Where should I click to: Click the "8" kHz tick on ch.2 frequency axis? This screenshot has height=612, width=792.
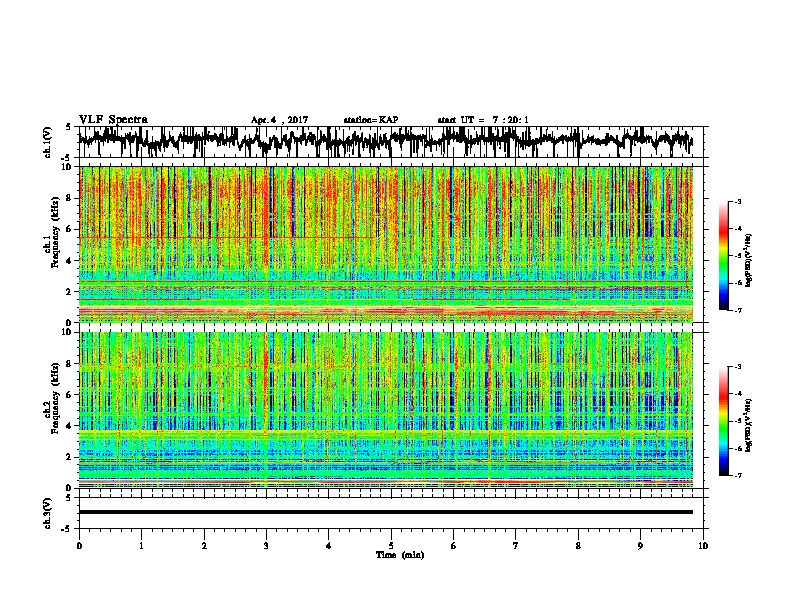tap(70, 364)
